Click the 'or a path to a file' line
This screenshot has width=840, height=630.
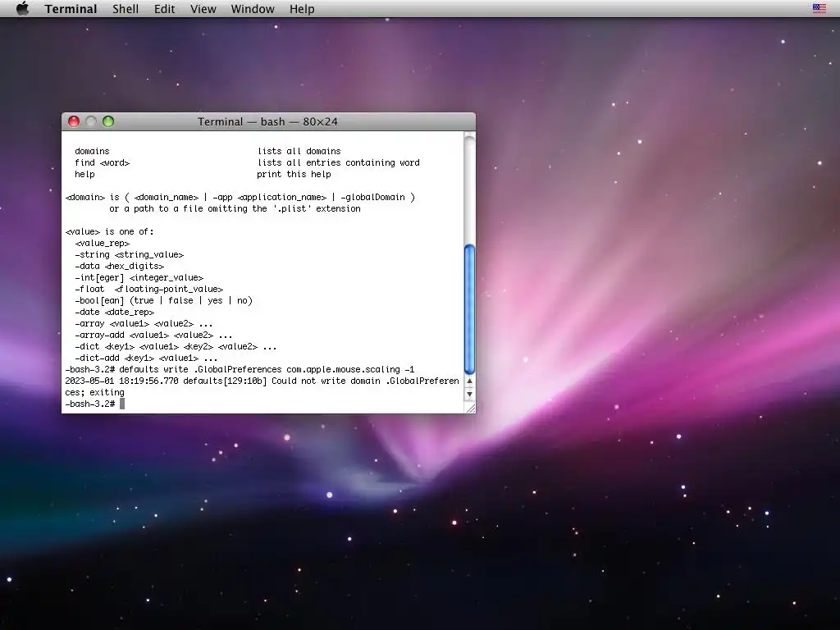(235, 209)
